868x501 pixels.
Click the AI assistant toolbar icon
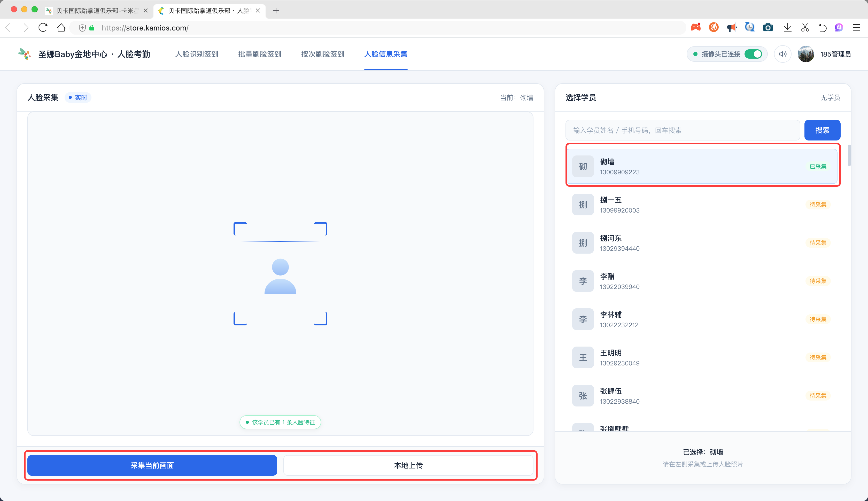click(839, 28)
